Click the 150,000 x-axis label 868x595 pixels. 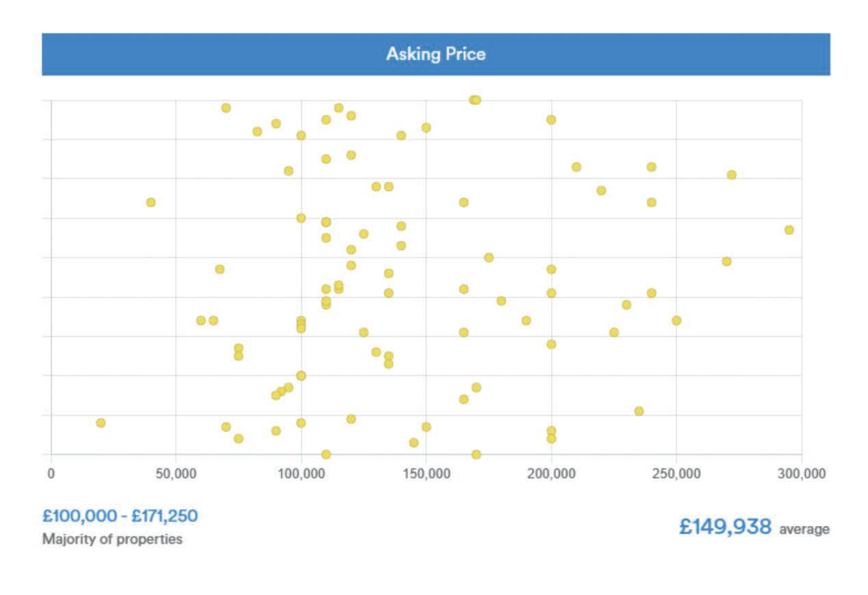tap(426, 474)
